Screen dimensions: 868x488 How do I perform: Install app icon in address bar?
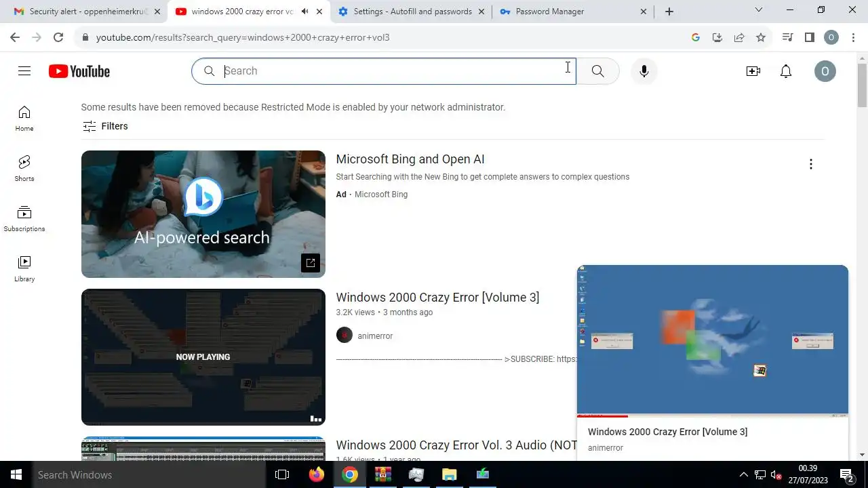point(717,37)
